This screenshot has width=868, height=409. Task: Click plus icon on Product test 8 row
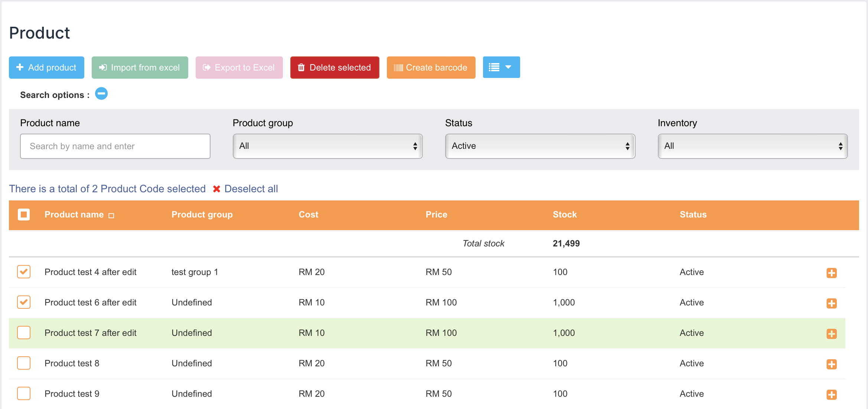(x=831, y=364)
